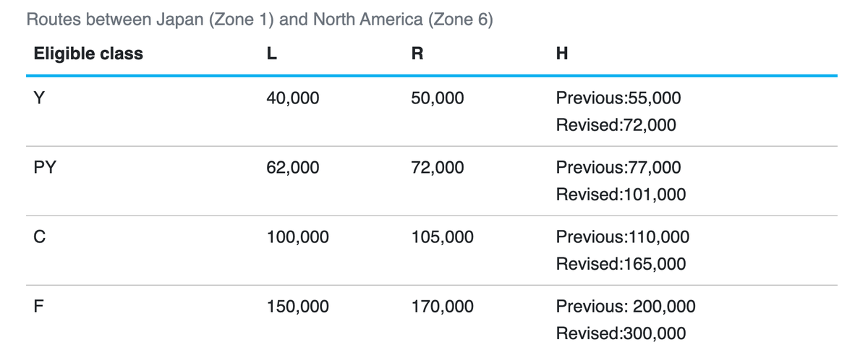Viewport: 868px width, 358px height.
Task: Click the 170,000 value for F class
Action: pyautogui.click(x=443, y=307)
